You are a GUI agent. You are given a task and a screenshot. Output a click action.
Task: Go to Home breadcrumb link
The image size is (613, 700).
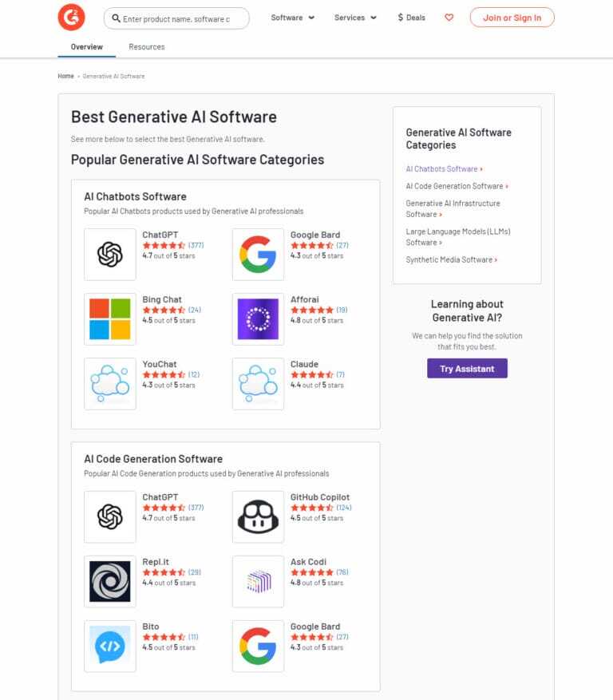click(65, 76)
